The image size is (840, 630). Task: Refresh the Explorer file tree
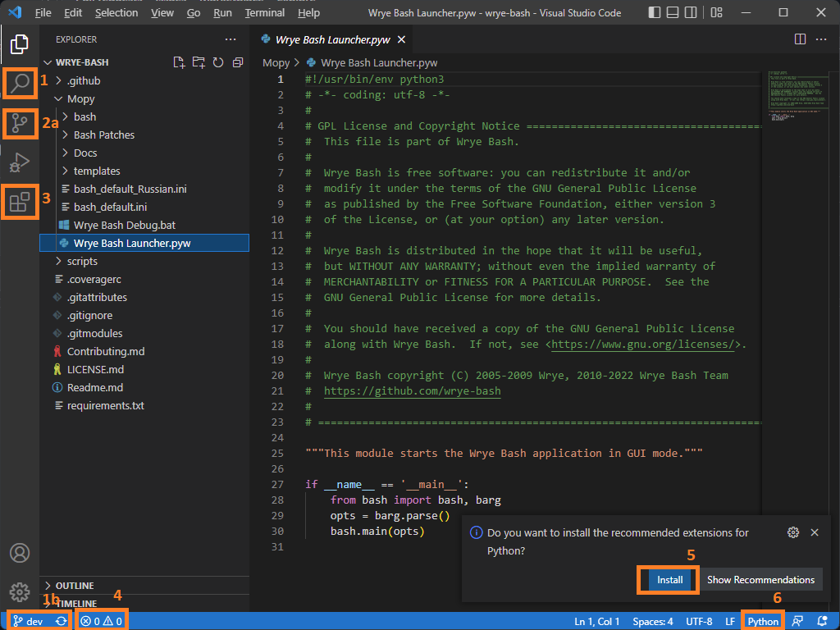click(218, 62)
